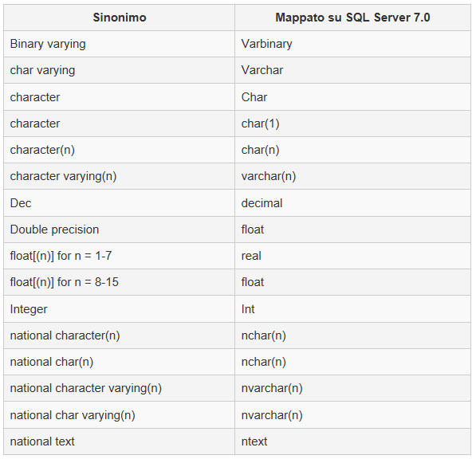
Task: Click the Dec cell
Action: [x=120, y=203]
